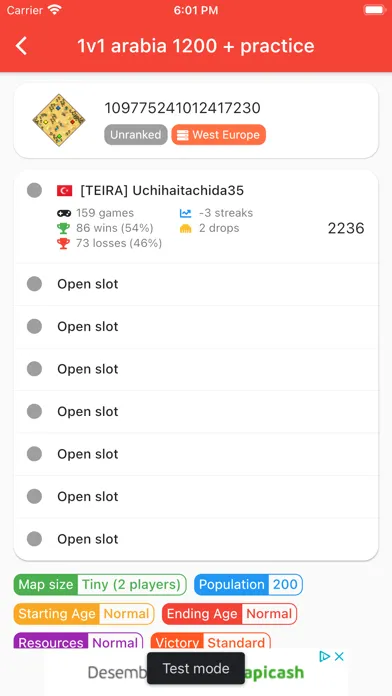Open player [TEIRA] Uchihaitachida35 profile
392x696 pixels.
click(x=162, y=191)
